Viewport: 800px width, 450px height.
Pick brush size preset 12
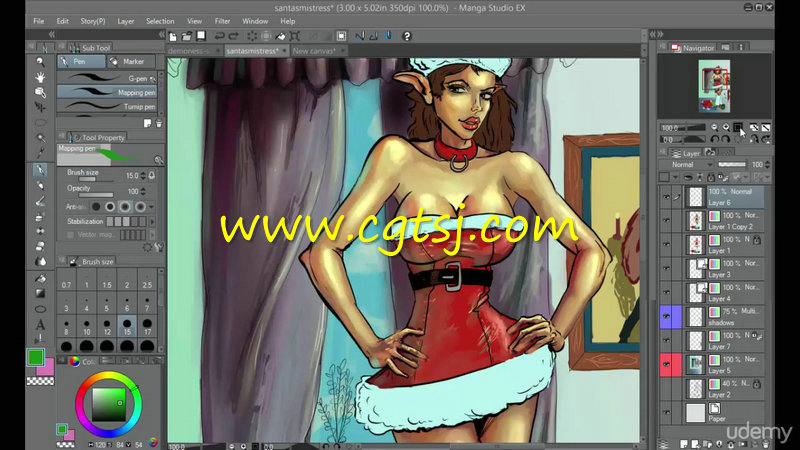[x=107, y=327]
